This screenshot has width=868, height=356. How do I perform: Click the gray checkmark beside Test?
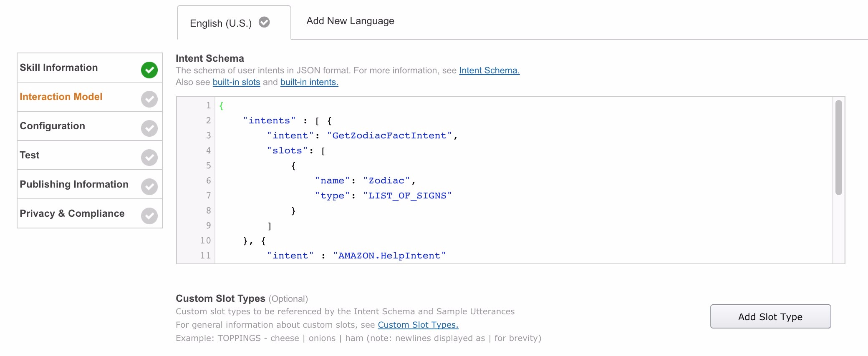point(149,157)
